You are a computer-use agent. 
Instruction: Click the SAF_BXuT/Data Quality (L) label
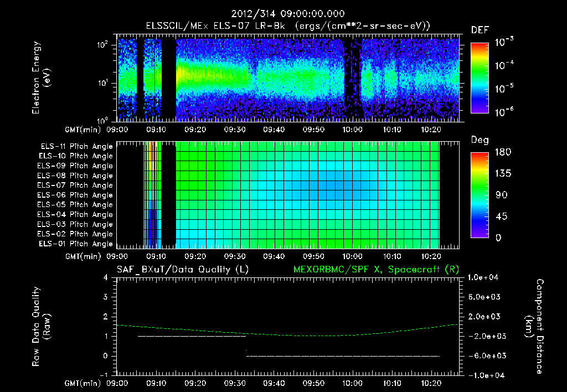click(183, 270)
